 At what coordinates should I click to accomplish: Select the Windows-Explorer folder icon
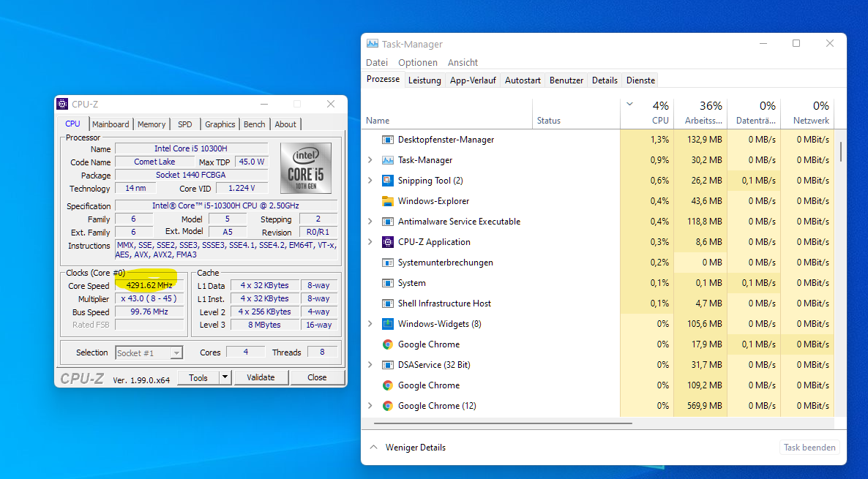[388, 201]
